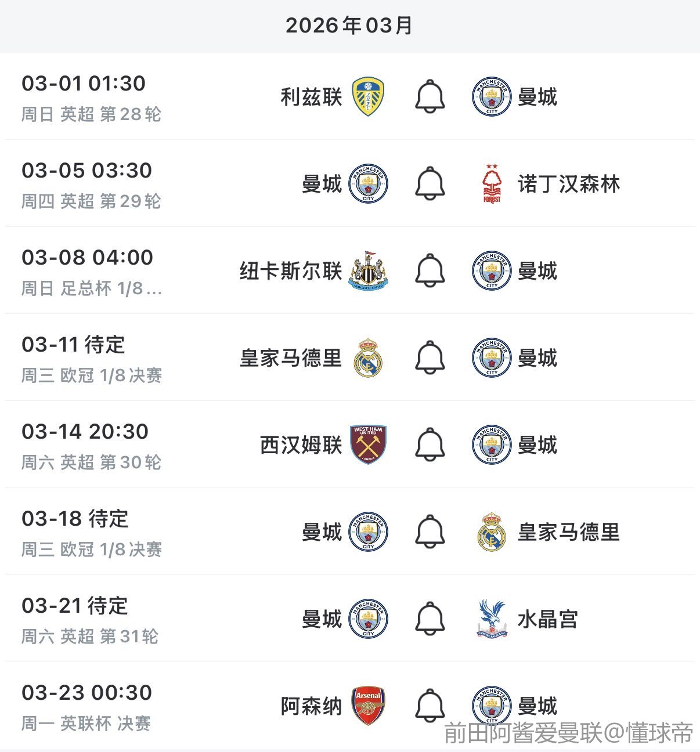Click the Leeds United crest icon
The image size is (700, 752).
pyautogui.click(x=368, y=97)
